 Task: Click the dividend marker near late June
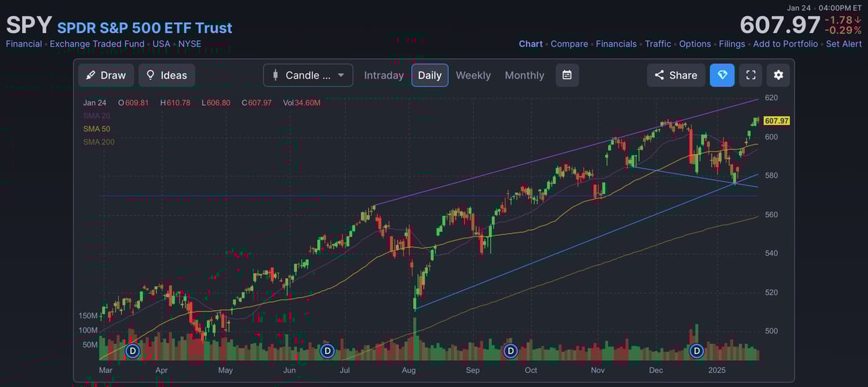click(x=327, y=351)
